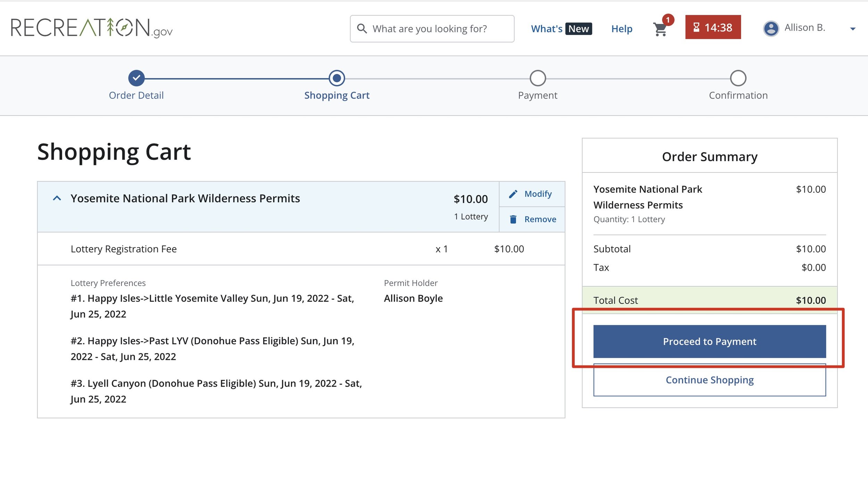The width and height of the screenshot is (868, 480).
Task: Click the hourglass timer icon
Action: (696, 27)
